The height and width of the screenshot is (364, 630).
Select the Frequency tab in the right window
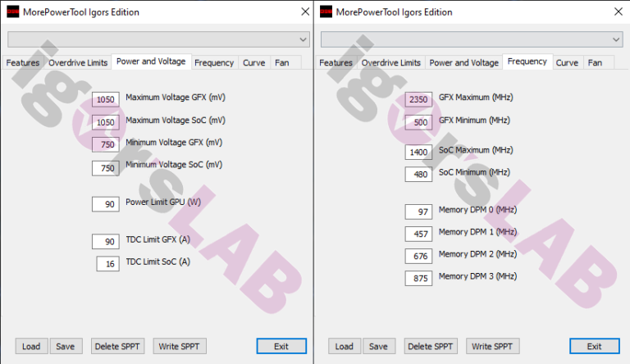[527, 61]
